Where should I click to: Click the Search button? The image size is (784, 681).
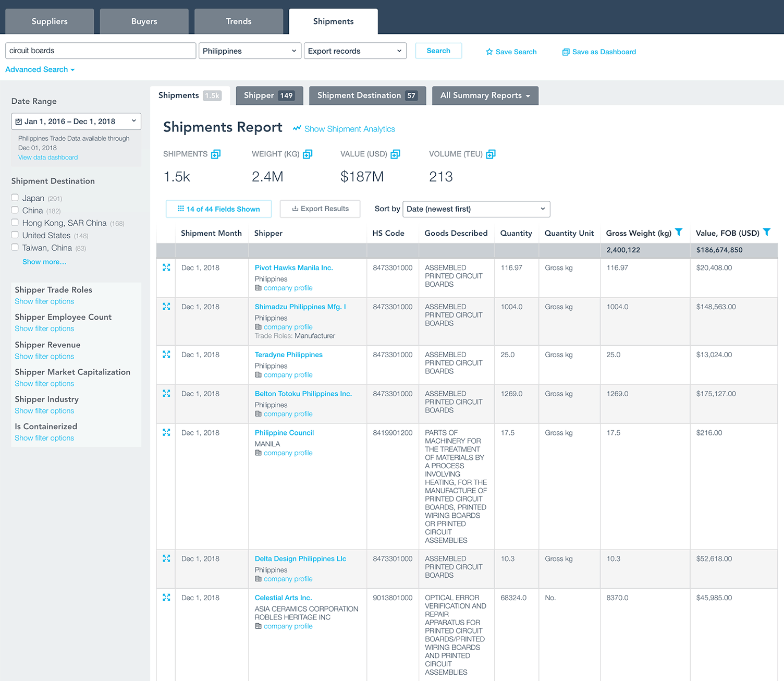(438, 51)
